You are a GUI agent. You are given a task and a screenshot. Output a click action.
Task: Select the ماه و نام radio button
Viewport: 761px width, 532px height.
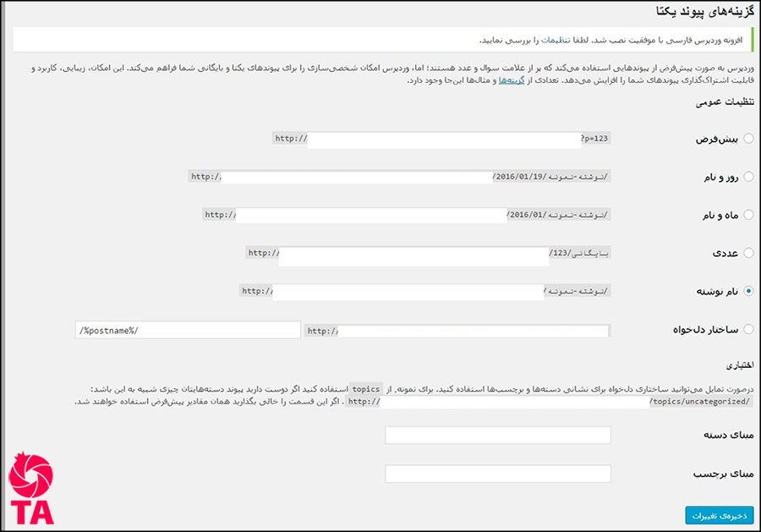click(x=748, y=215)
